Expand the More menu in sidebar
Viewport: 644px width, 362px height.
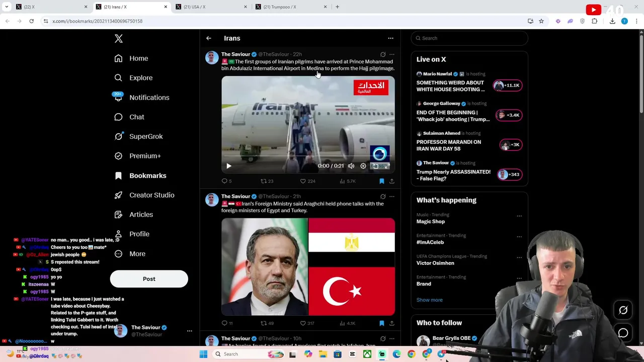[x=130, y=254]
